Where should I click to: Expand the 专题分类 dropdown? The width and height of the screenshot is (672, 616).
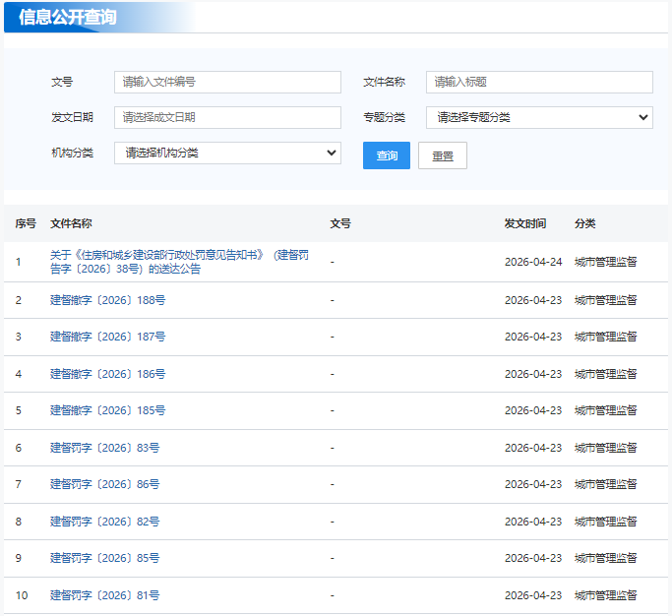[x=539, y=117]
